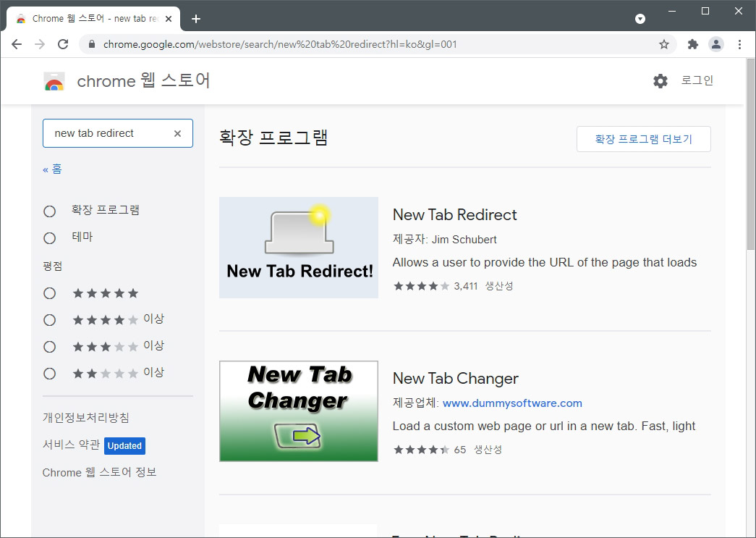Click the tab search dropdown arrow in title bar
The height and width of the screenshot is (538, 756).
pos(640,19)
